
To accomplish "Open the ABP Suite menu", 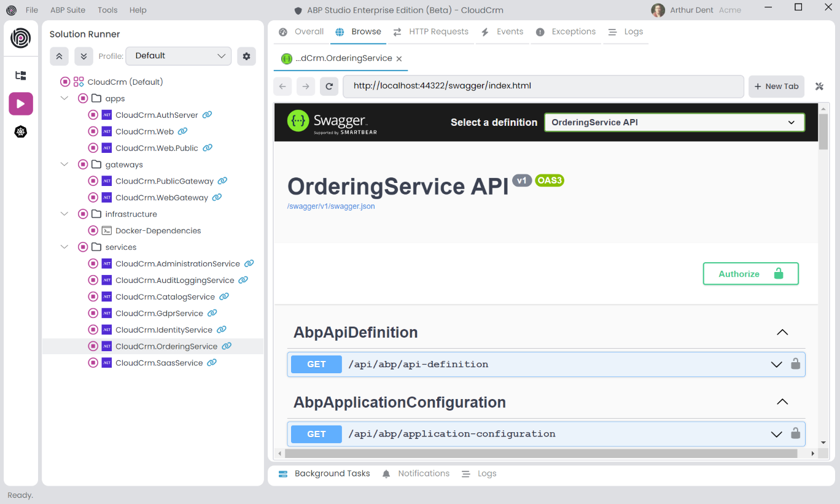I will [68, 10].
